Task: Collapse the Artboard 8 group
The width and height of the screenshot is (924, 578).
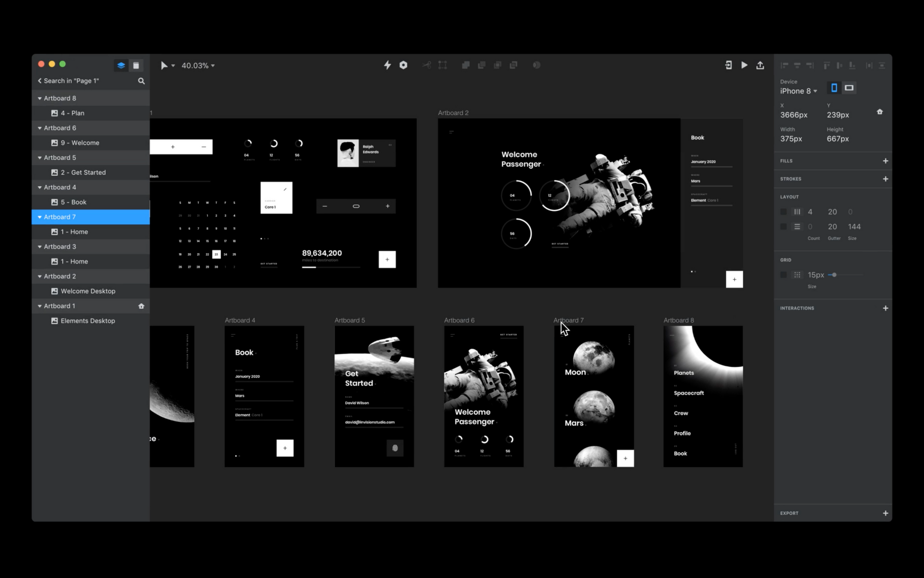Action: point(40,98)
